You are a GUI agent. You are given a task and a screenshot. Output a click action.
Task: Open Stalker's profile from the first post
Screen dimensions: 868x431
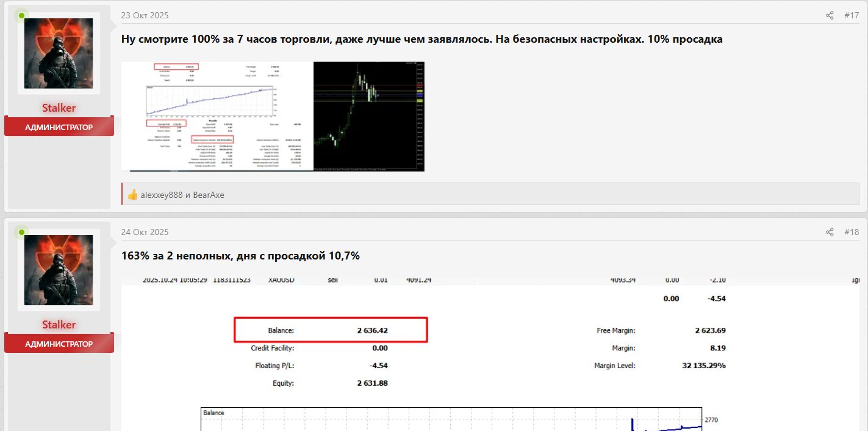pyautogui.click(x=59, y=107)
